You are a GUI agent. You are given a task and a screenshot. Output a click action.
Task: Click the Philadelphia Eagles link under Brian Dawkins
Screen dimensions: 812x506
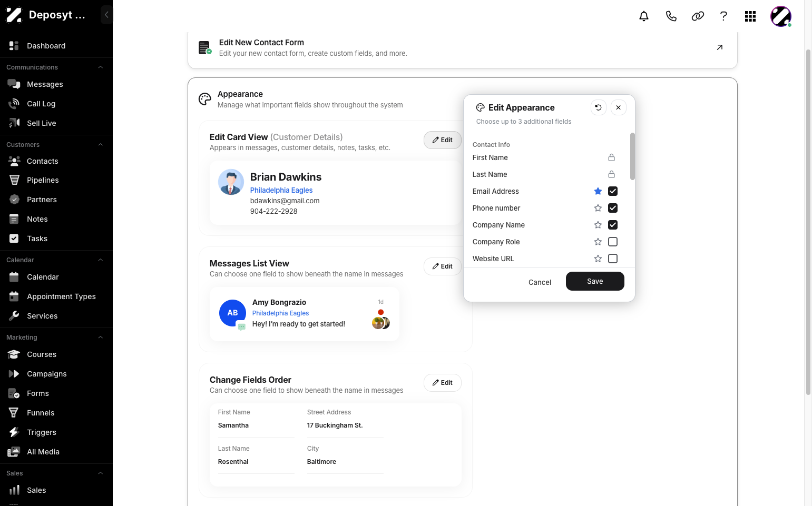pyautogui.click(x=281, y=190)
